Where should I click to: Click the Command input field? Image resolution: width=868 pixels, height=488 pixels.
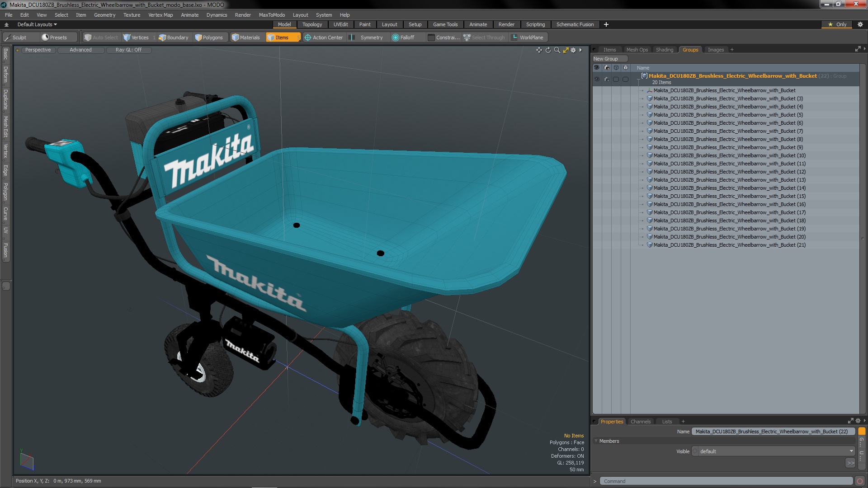click(x=727, y=481)
